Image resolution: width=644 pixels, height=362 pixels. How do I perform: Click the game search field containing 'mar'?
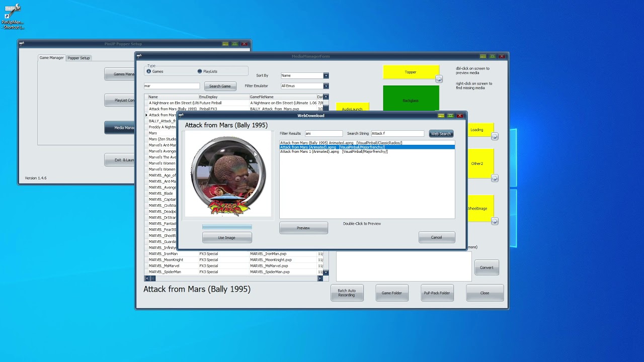(x=172, y=86)
